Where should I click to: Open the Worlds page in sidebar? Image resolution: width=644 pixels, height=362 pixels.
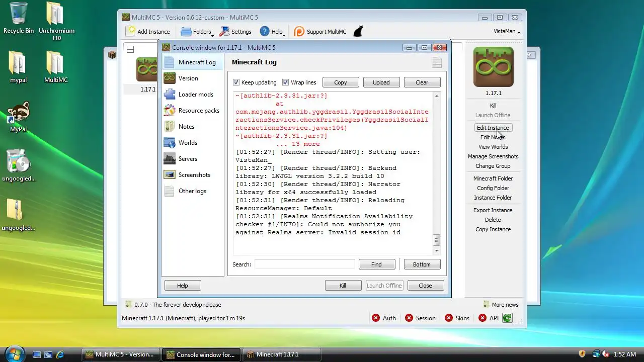193,143
